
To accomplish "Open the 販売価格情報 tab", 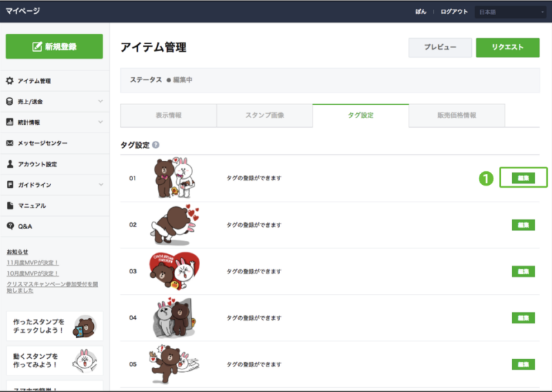I will click(456, 115).
